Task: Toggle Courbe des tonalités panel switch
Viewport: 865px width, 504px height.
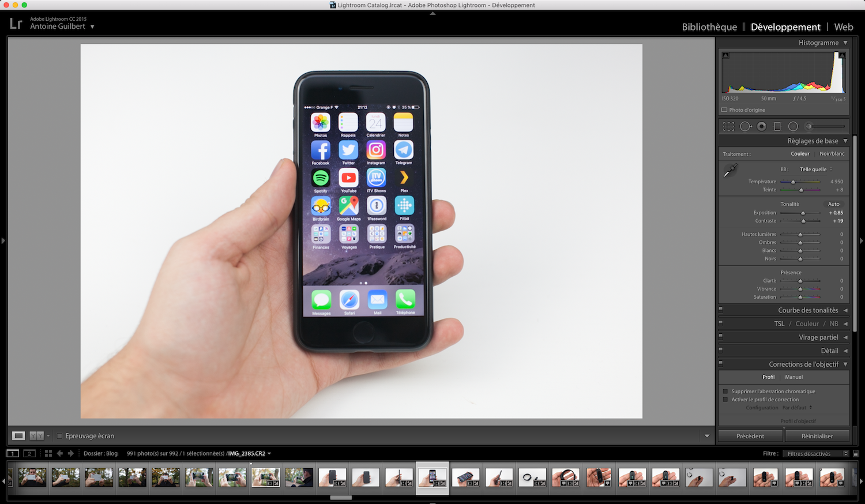Action: 721,310
